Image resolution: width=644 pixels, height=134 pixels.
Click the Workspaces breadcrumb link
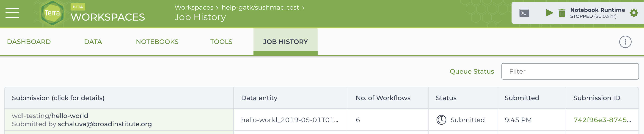tap(194, 8)
